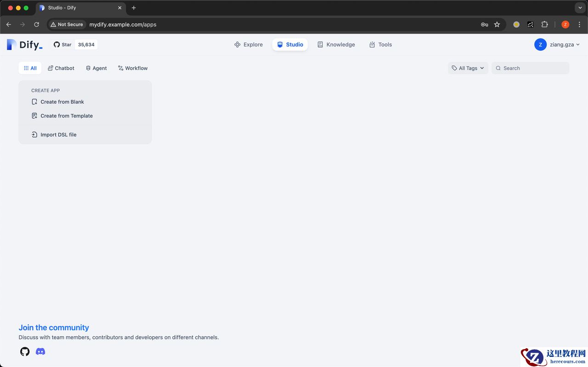
Task: Open the Explore section
Action: click(x=249, y=45)
